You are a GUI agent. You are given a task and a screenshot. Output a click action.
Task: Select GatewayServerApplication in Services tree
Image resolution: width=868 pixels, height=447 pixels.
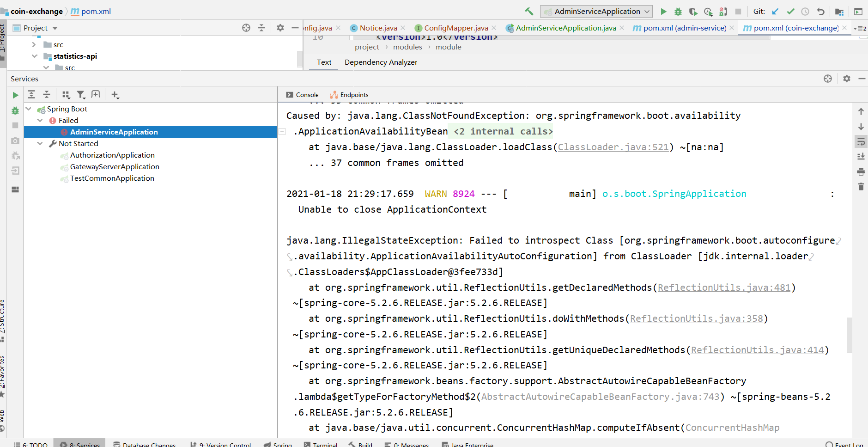[x=115, y=166]
